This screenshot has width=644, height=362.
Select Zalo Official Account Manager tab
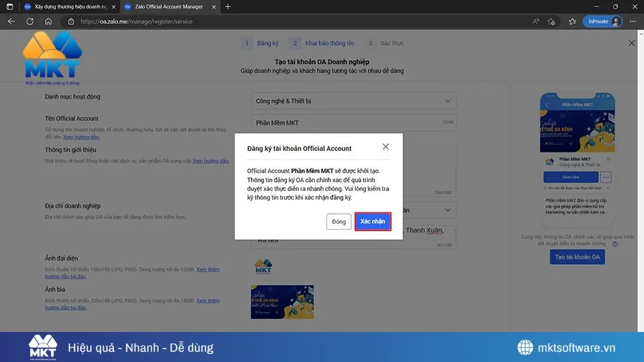coord(168,6)
